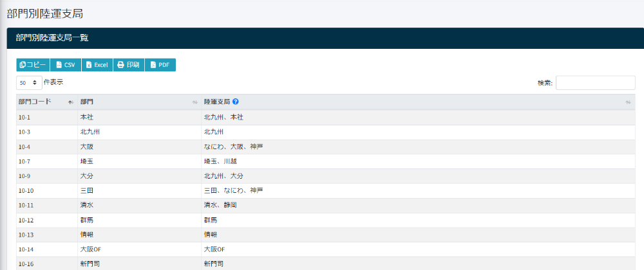This screenshot has height=270, width=644.
Task: Export the table to Excel
Action: [97, 65]
